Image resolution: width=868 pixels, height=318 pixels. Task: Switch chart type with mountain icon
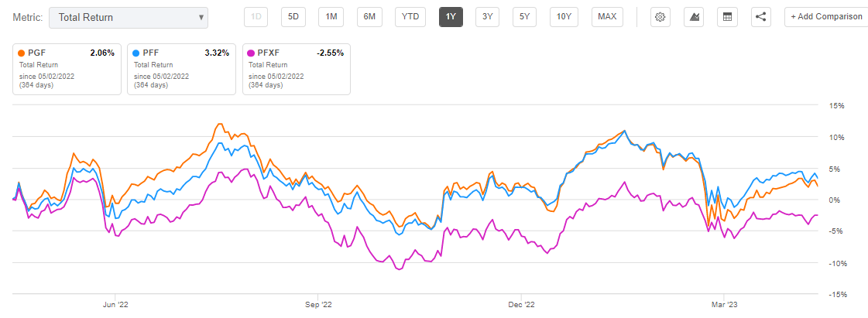694,16
